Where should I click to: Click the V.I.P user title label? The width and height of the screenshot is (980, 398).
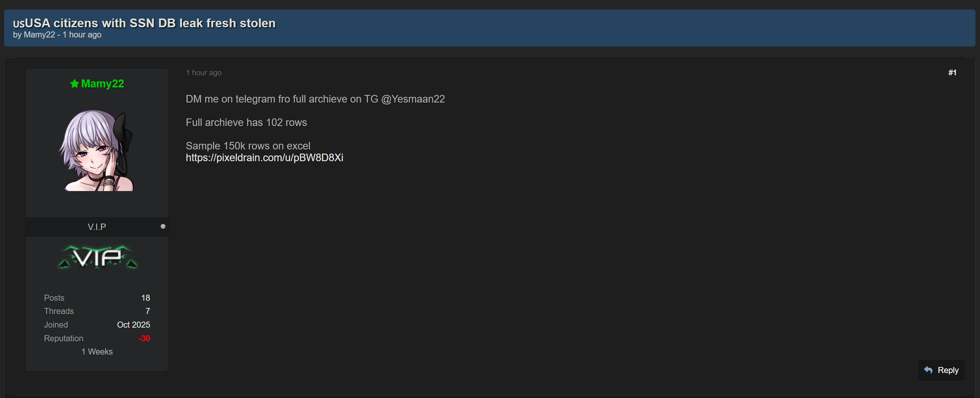click(97, 227)
